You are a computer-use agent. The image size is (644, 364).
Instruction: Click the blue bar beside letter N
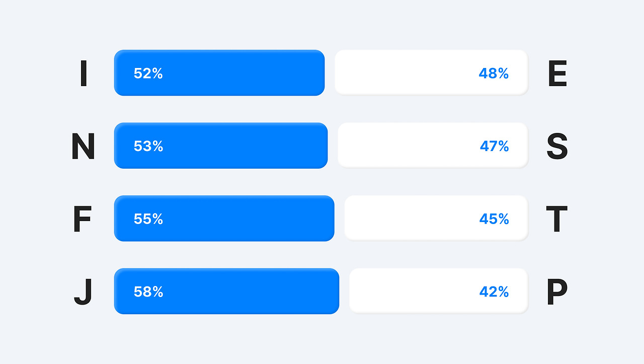coord(221,145)
